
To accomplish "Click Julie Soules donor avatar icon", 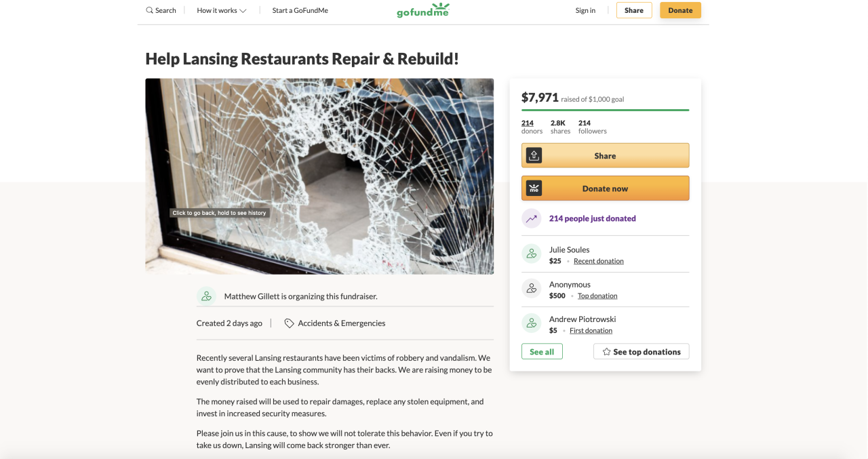I will pos(532,254).
